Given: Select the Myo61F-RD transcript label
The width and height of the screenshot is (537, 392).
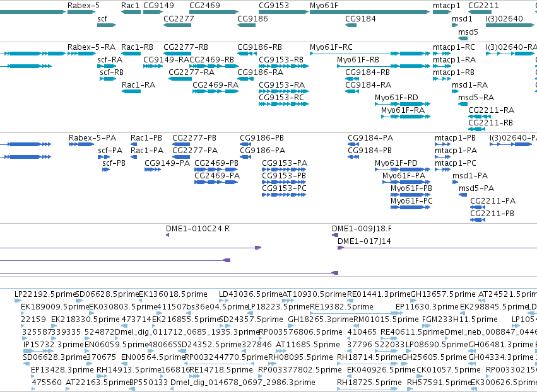Looking at the screenshot, I should [396, 98].
